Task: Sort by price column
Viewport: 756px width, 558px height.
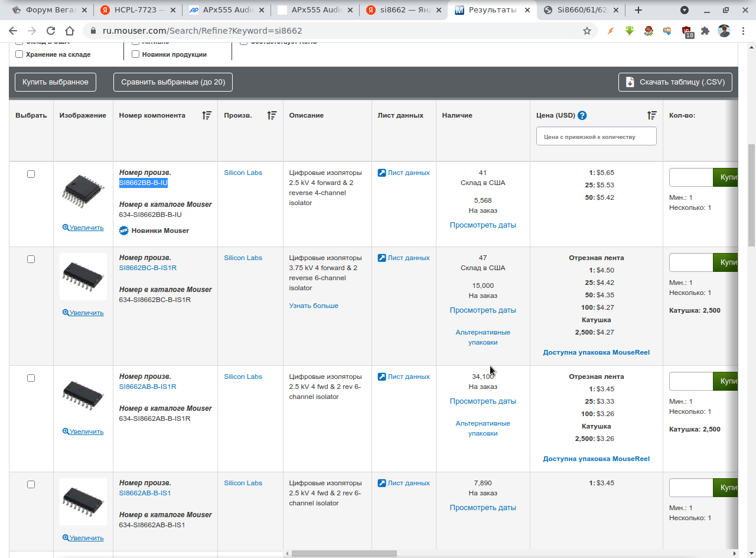Action: (x=651, y=115)
